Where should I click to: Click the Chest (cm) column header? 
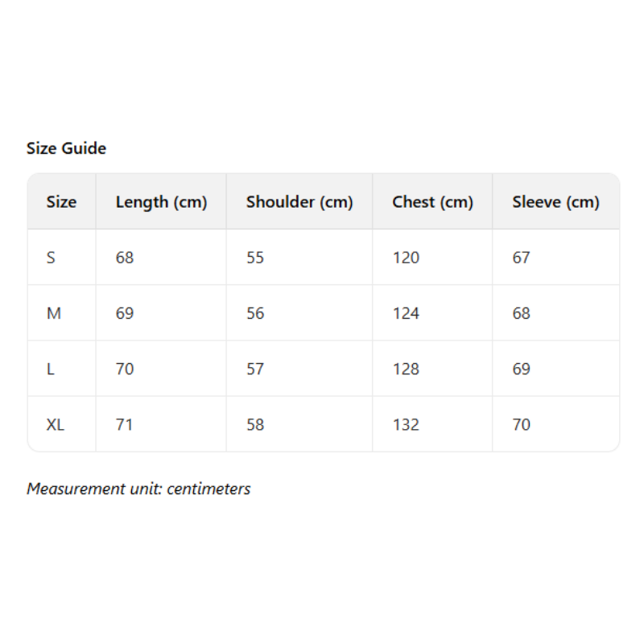(432, 202)
